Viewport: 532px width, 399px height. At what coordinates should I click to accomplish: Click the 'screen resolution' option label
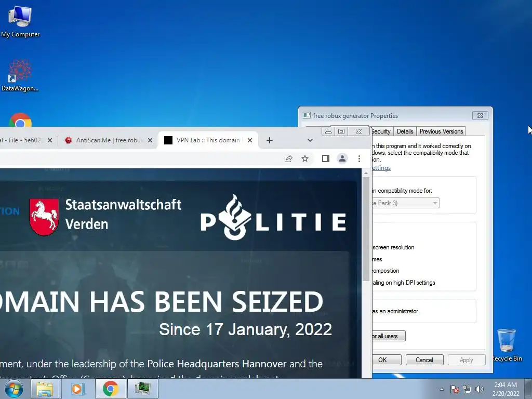[394, 247]
